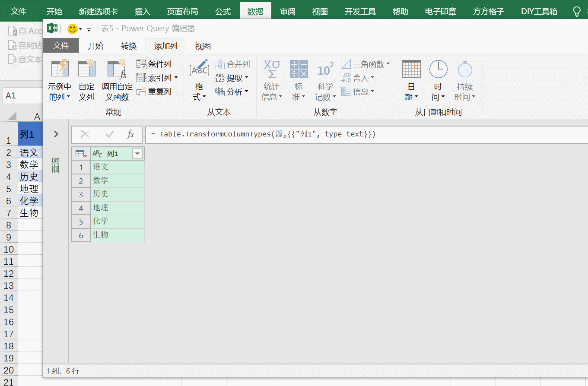Screen dimensions: 588x386
Task: Select Excel cell A4 containing 历史
Action: point(30,177)
